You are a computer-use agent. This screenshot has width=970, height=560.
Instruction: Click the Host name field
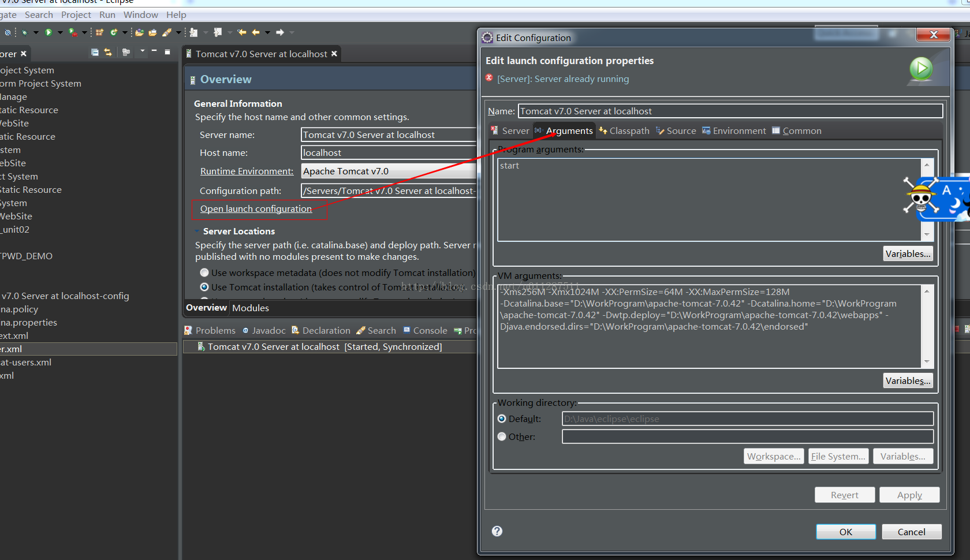389,152
